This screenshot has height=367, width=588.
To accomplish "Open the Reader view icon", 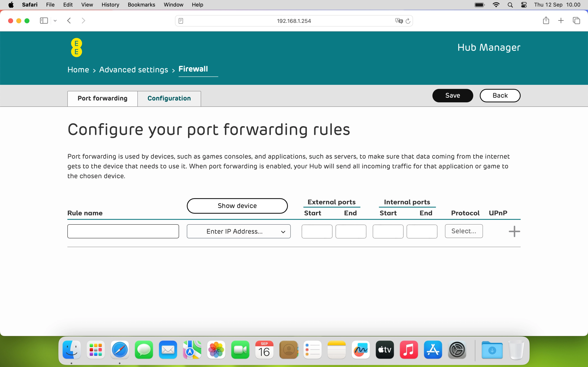I will pyautogui.click(x=181, y=21).
